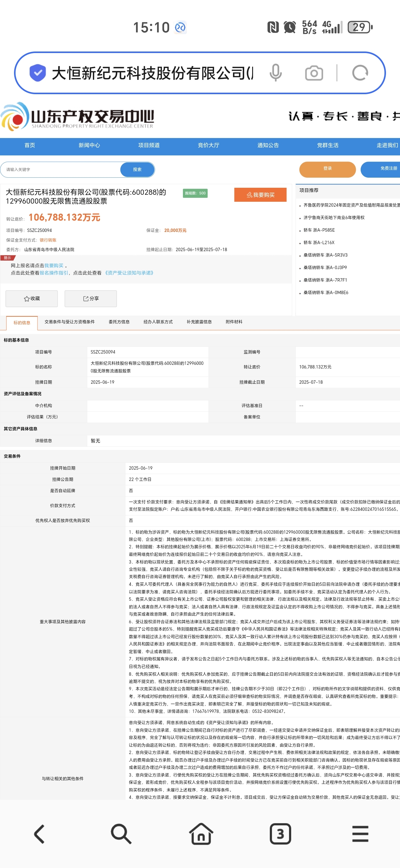Screen dimensions: 400x868
Task: Select the 标的信息 tab
Action: 22,322
